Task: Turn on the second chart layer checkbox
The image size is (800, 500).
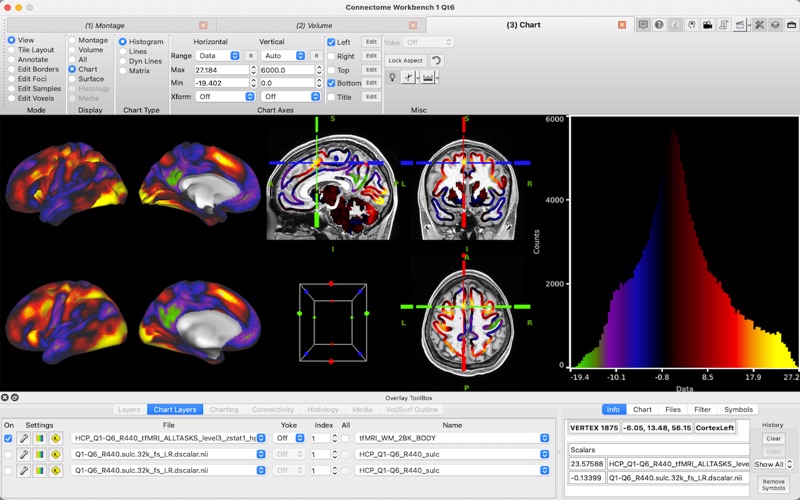Action: click(8, 454)
